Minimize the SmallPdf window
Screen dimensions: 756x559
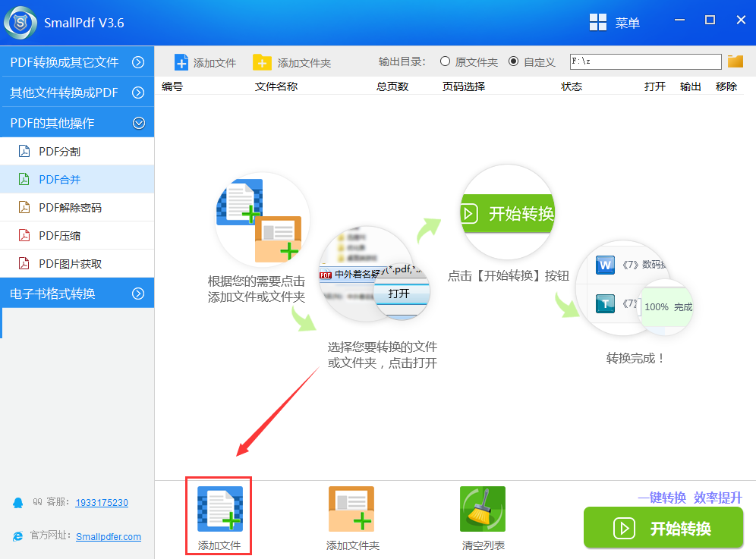point(680,20)
